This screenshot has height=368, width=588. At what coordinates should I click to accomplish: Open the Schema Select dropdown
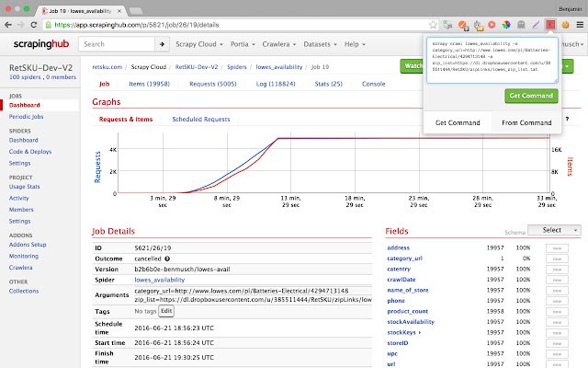(554, 230)
